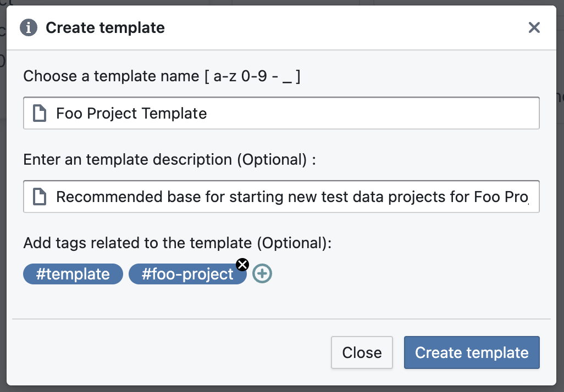Close the Create template dialog with X
This screenshot has width=564, height=392.
(534, 27)
